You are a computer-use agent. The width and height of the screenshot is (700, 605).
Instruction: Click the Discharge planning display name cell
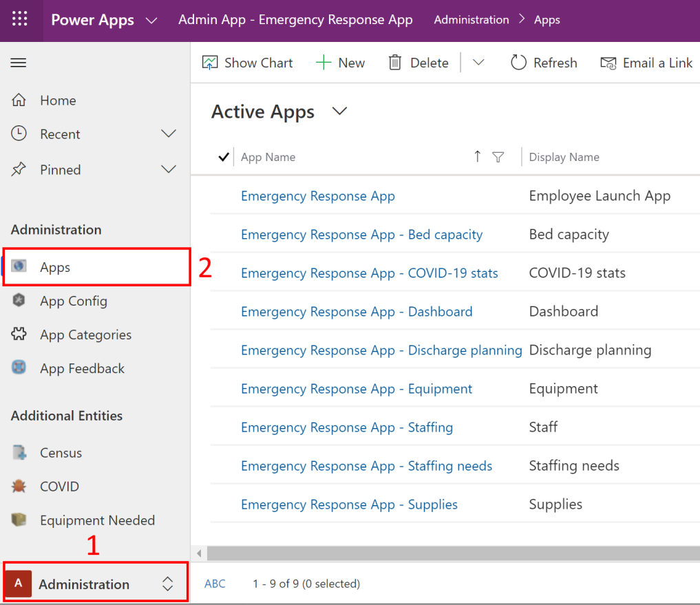click(590, 350)
